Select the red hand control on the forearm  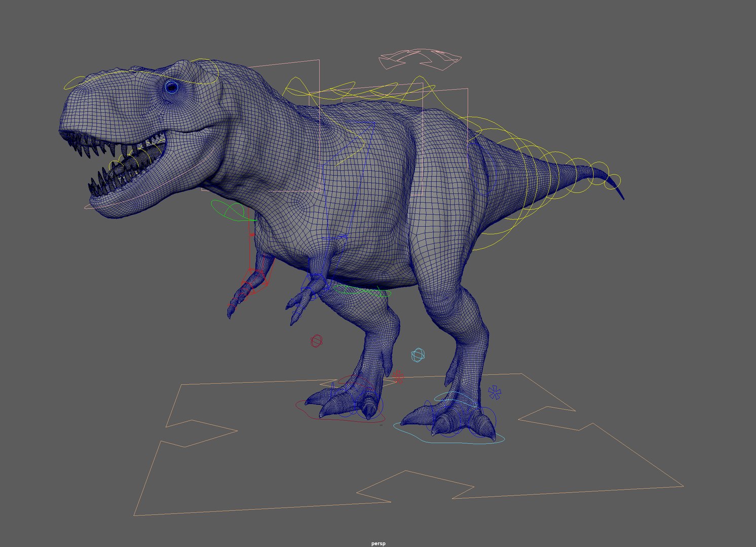(256, 281)
